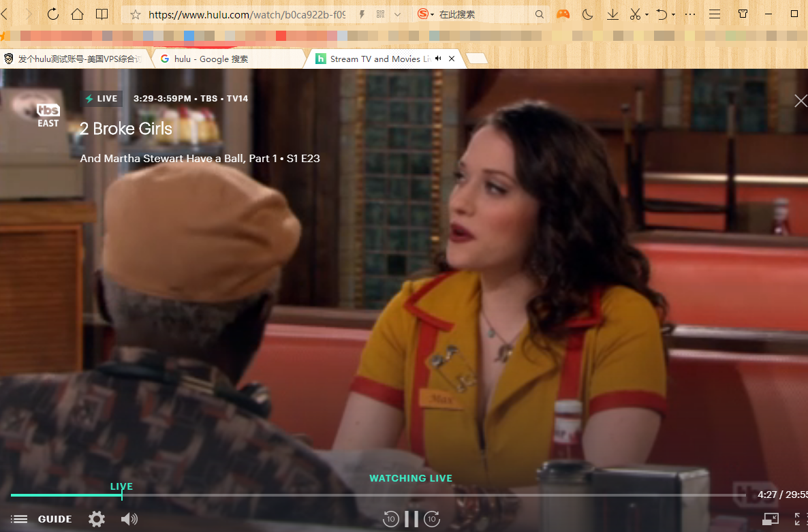This screenshot has width=808, height=532.
Task: Bookmark this page with the star
Action: click(135, 14)
